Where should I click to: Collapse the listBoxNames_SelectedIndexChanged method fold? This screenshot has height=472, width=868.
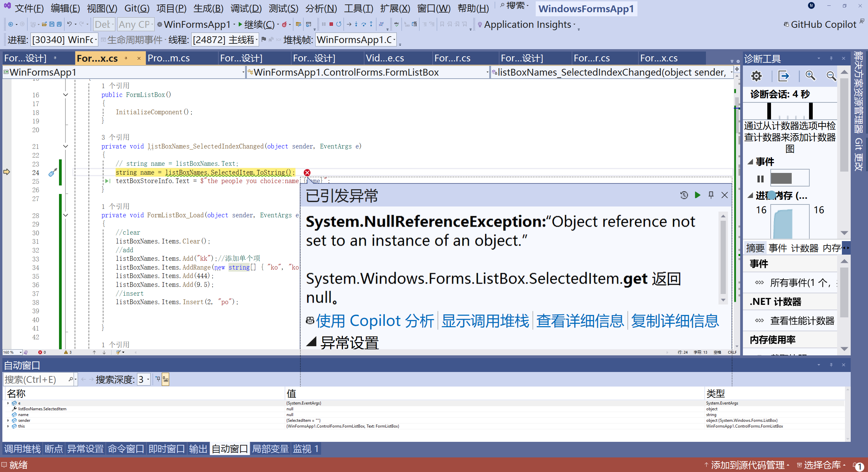click(66, 146)
